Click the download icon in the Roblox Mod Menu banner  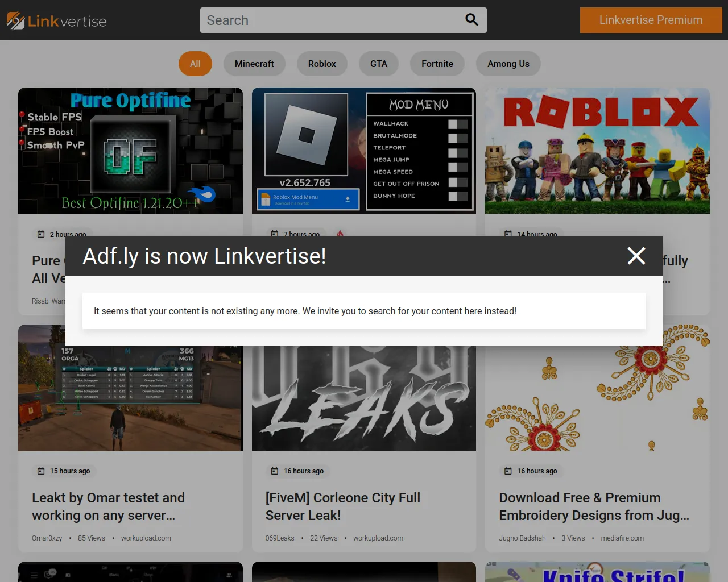[347, 199]
